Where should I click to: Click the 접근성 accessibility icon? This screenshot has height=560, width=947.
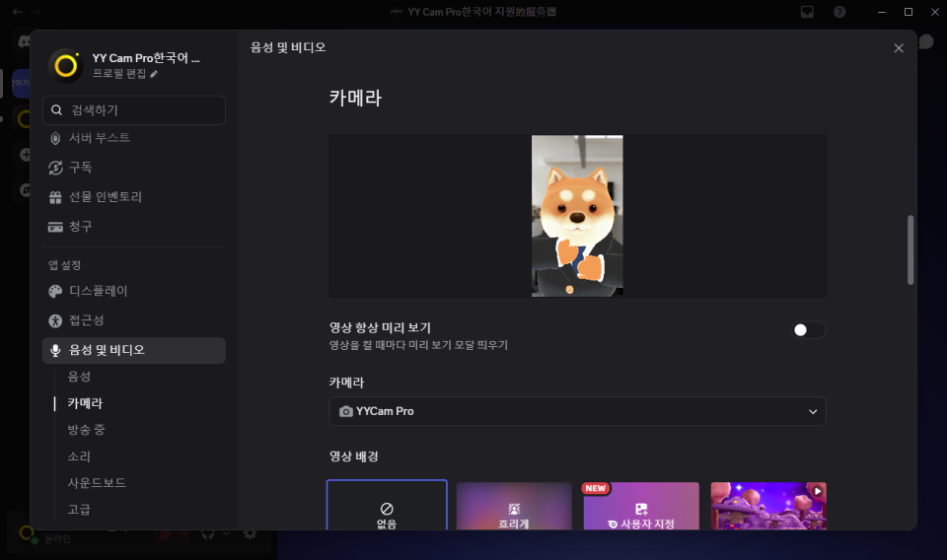click(55, 320)
